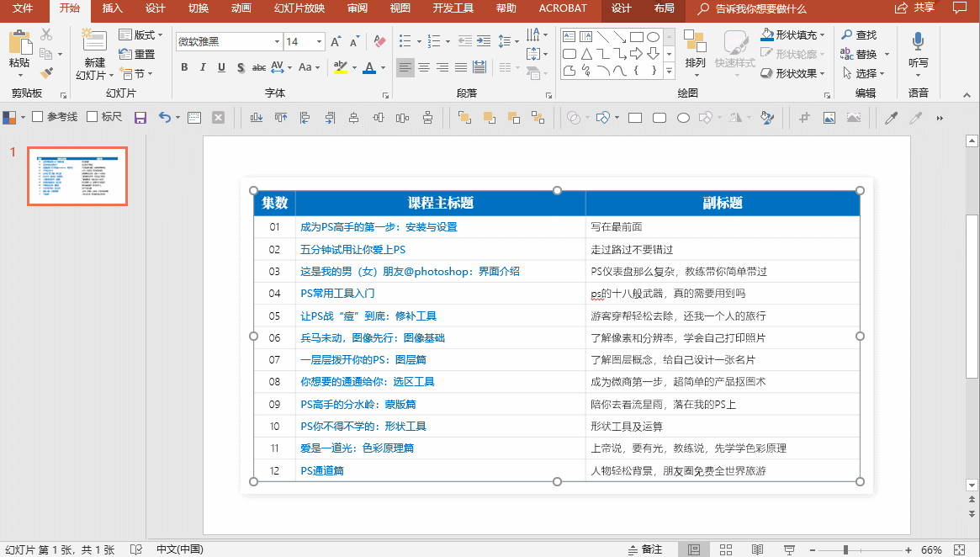Click the 查找 Find button
This screenshot has height=557, width=980.
[860, 35]
